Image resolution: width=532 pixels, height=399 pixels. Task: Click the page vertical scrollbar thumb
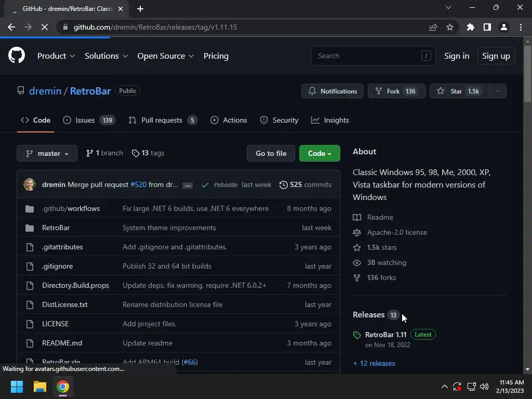point(527,73)
